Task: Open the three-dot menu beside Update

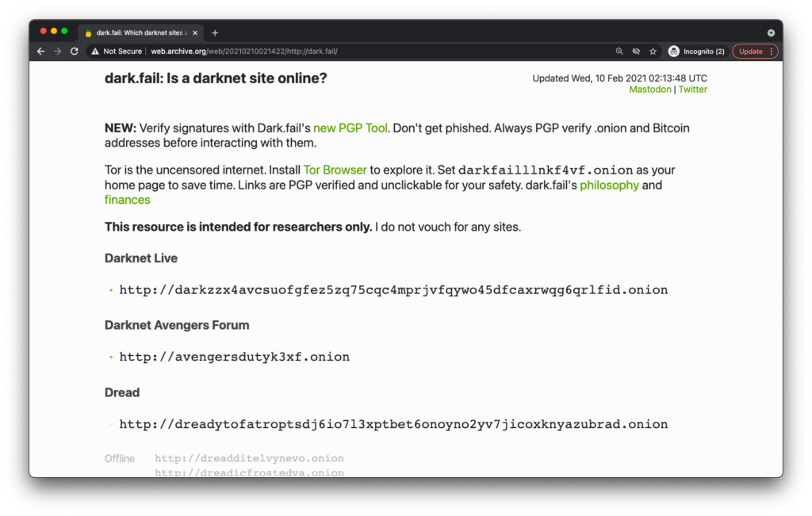Action: coord(772,52)
